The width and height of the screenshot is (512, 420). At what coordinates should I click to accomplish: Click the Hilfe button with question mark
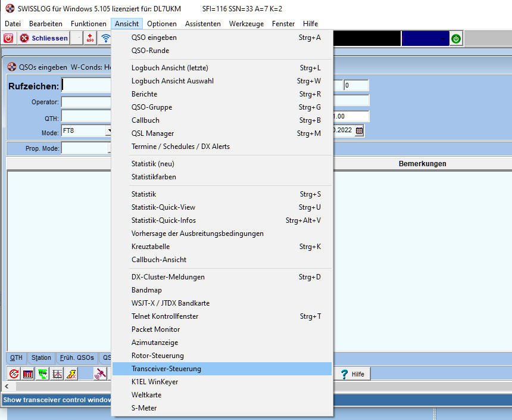pyautogui.click(x=352, y=374)
